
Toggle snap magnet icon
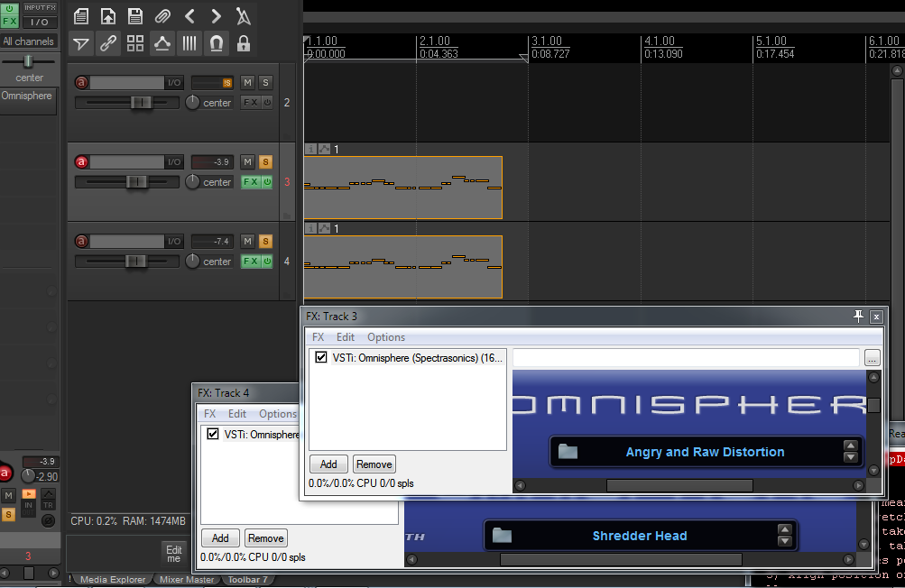click(x=216, y=43)
